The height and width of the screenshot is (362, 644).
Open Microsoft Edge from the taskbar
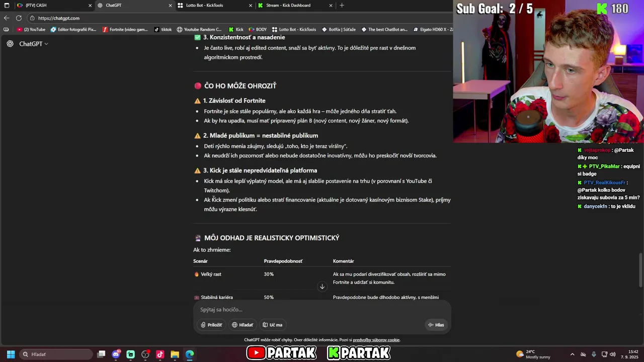pos(189,354)
